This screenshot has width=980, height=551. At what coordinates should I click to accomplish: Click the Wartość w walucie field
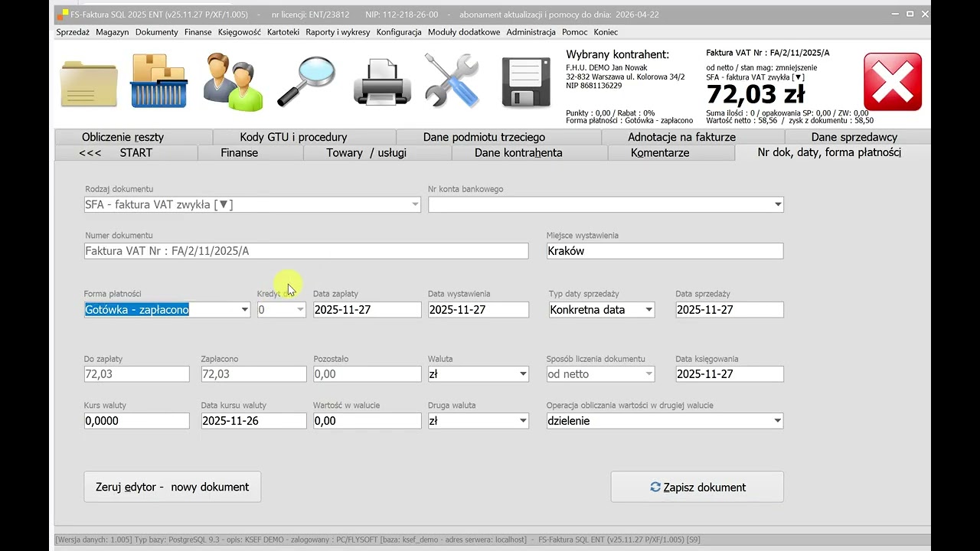pos(367,421)
